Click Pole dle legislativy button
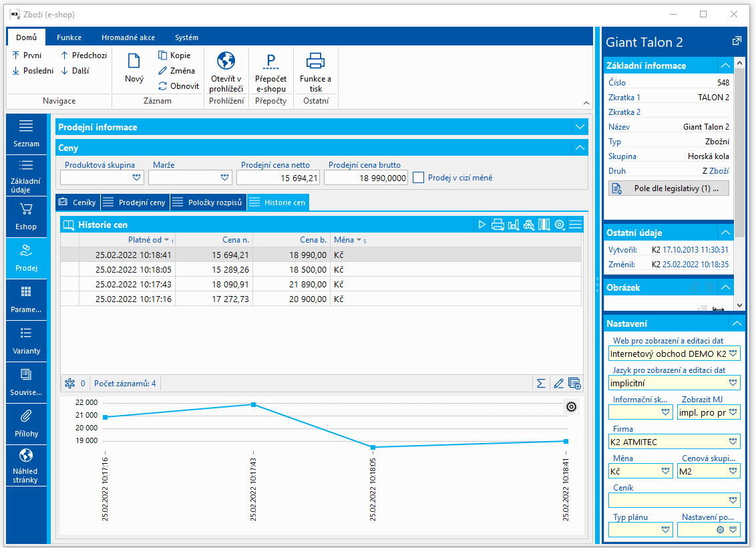The height and width of the screenshot is (548, 756). 669,188
